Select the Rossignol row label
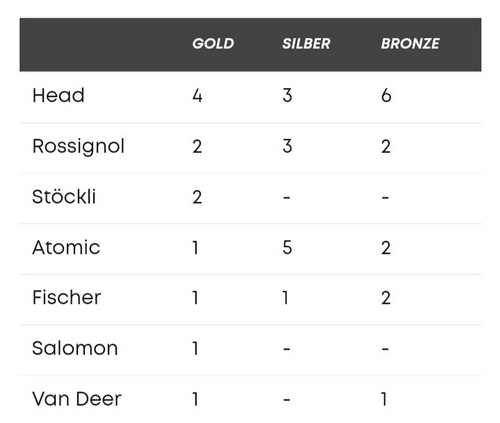 78,147
